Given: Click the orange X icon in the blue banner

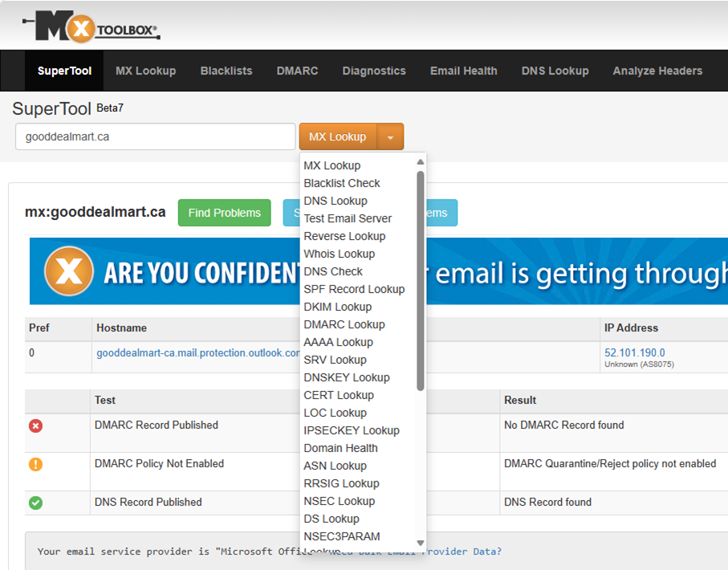Looking at the screenshot, I should coord(69,271).
